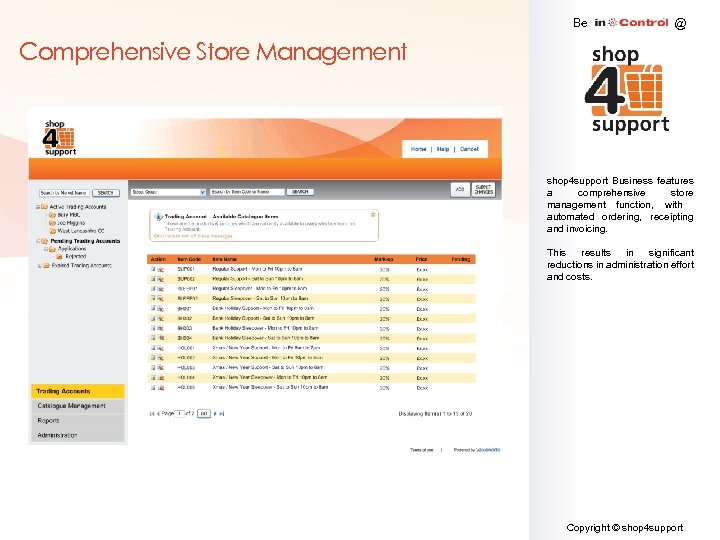Sort the table by the Price column header
This screenshot has height=540, width=720.
(x=422, y=259)
